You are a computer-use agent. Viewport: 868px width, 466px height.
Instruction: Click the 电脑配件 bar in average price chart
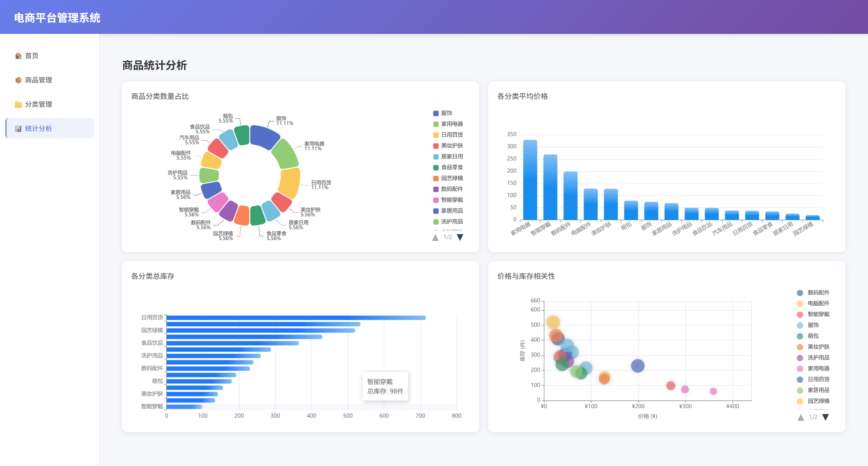coord(591,204)
